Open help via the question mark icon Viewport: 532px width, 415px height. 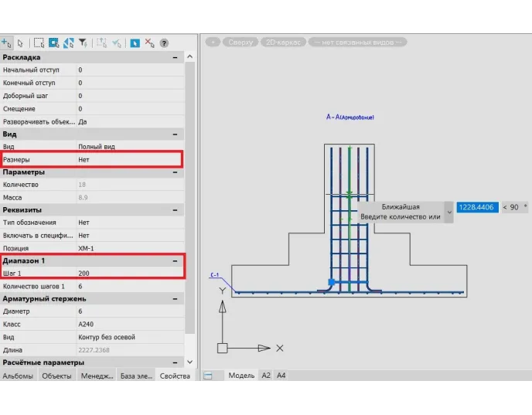tap(164, 43)
